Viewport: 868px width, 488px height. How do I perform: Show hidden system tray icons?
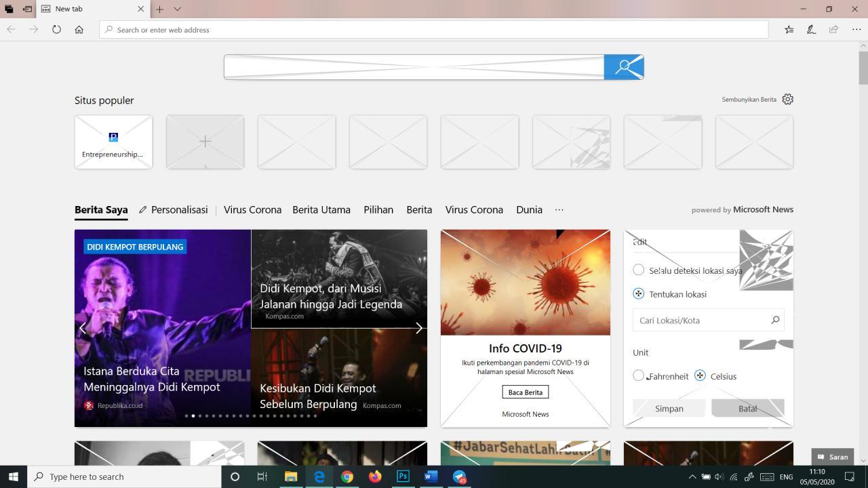click(x=692, y=477)
